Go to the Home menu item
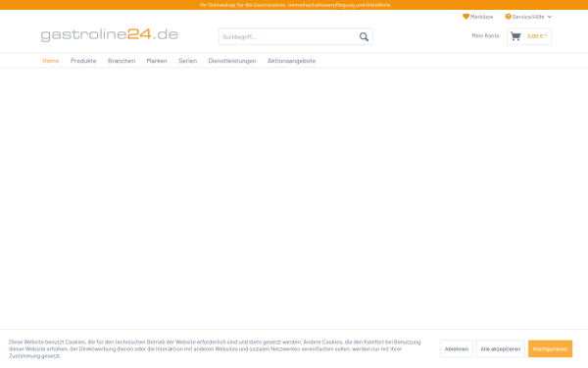 [51, 61]
